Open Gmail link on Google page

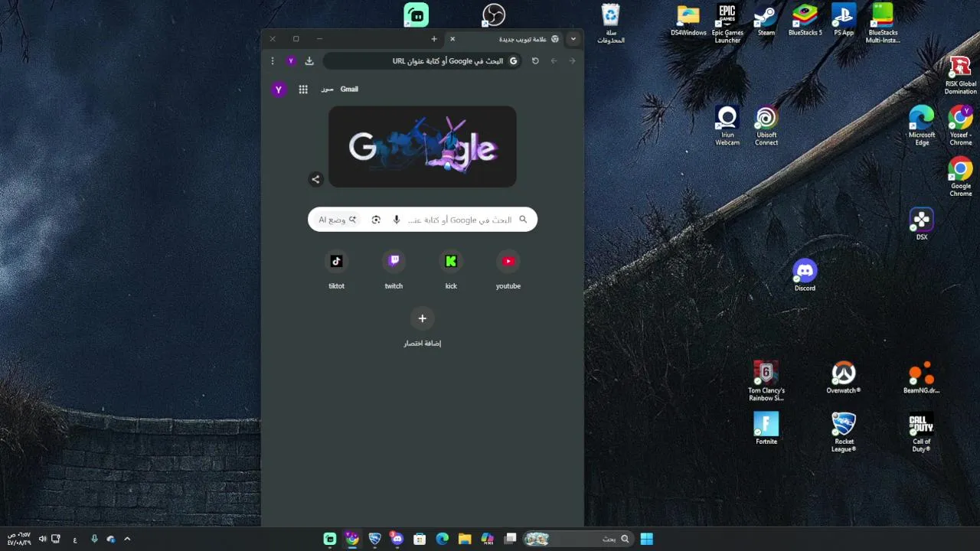coord(349,90)
